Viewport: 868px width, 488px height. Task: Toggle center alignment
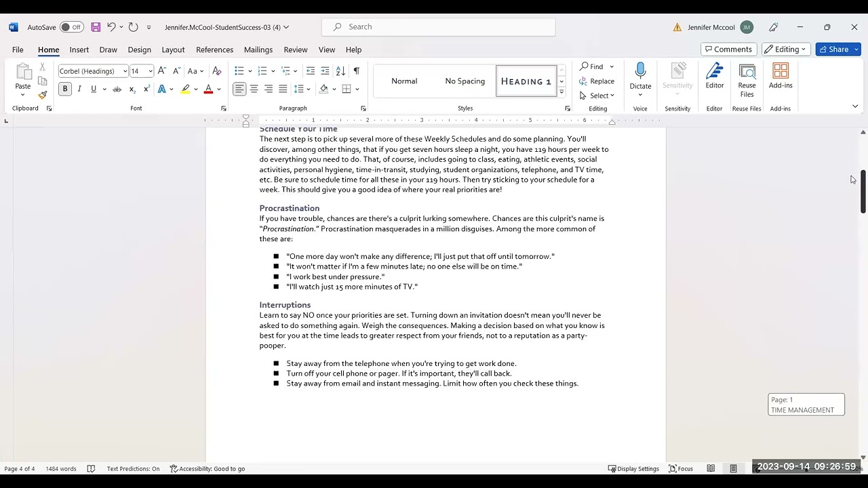point(254,89)
